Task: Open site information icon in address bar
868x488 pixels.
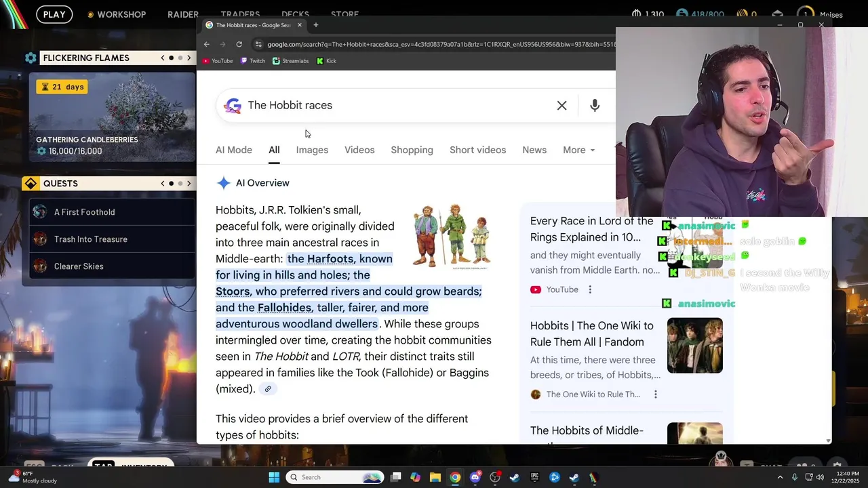Action: 258,44
